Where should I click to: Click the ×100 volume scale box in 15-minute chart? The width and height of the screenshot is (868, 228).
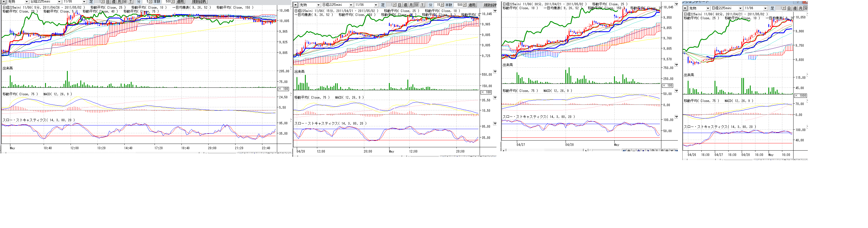[486, 92]
